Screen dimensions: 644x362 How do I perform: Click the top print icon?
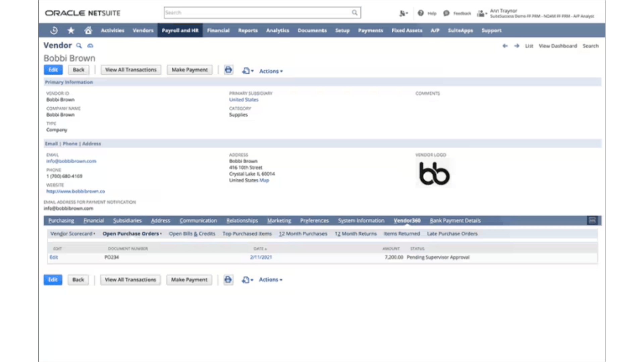tap(228, 70)
